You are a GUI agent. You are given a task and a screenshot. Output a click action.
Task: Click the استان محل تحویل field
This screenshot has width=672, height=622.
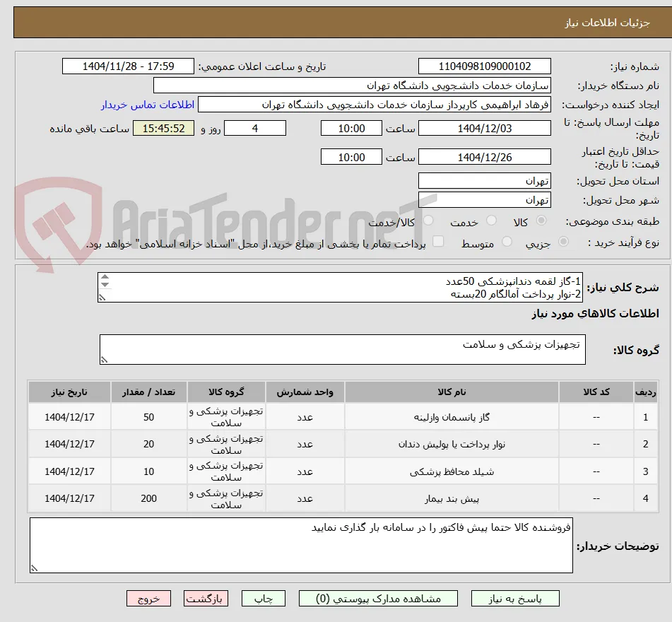[x=484, y=181]
